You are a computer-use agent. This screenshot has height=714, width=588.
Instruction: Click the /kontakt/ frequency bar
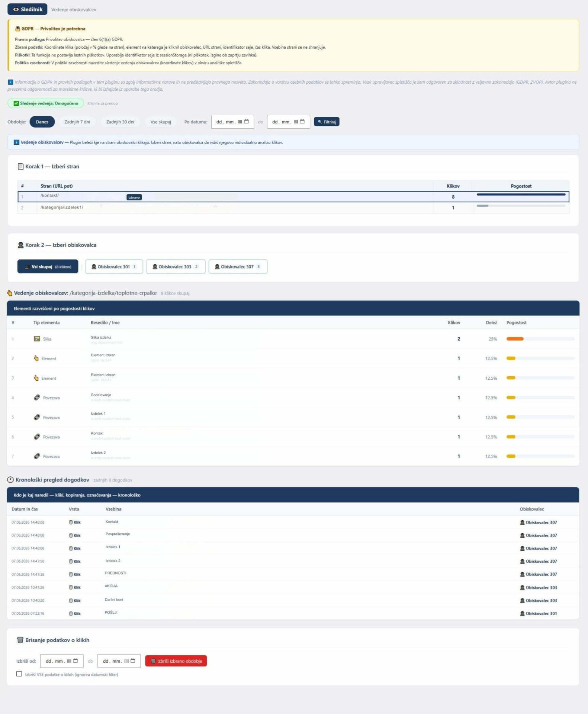pos(521,194)
